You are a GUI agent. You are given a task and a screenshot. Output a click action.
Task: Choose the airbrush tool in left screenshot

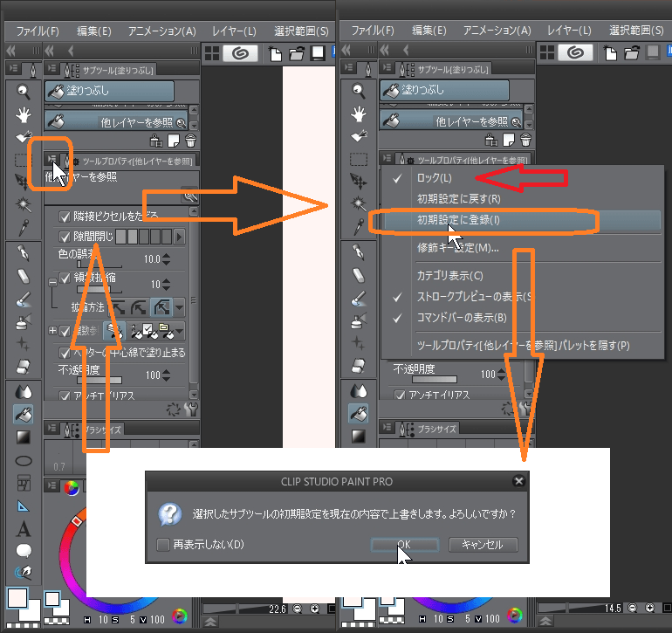[x=24, y=321]
